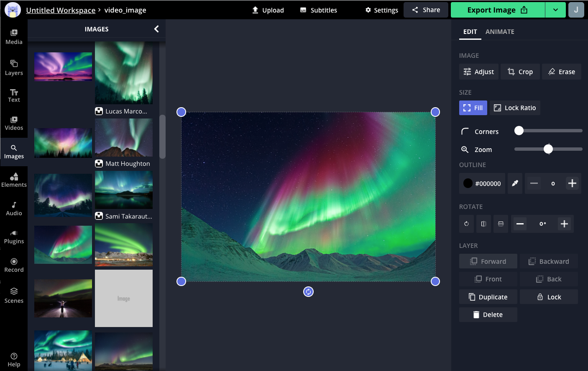The height and width of the screenshot is (371, 588).
Task: Select the pink aurora over lake thumbnail
Action: pyautogui.click(x=63, y=67)
